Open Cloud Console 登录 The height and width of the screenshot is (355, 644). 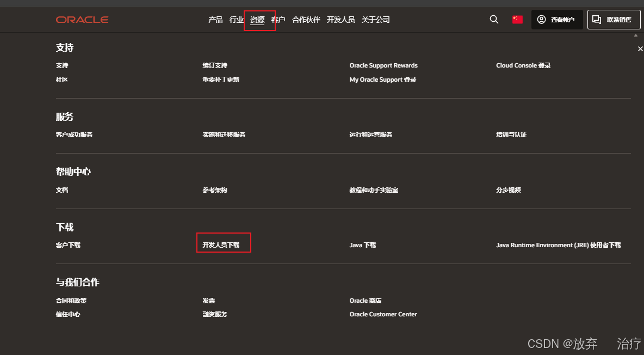point(523,65)
